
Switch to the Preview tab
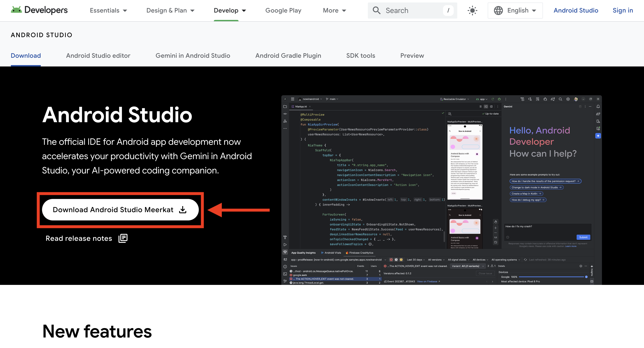412,56
